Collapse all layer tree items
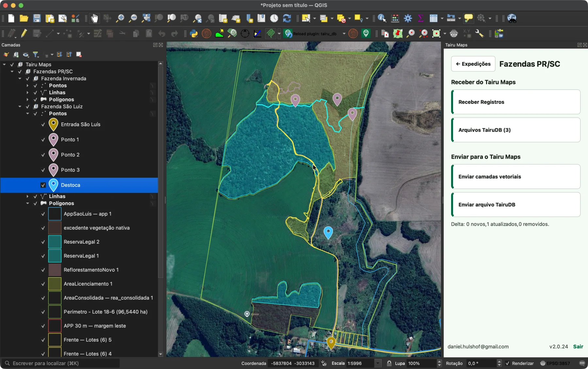 69,55
